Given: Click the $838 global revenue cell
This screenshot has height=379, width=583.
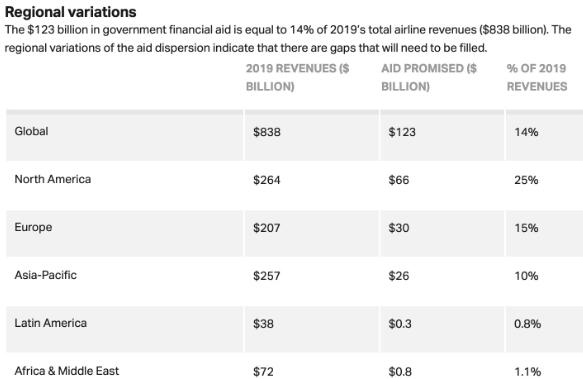Looking at the screenshot, I should [x=267, y=132].
